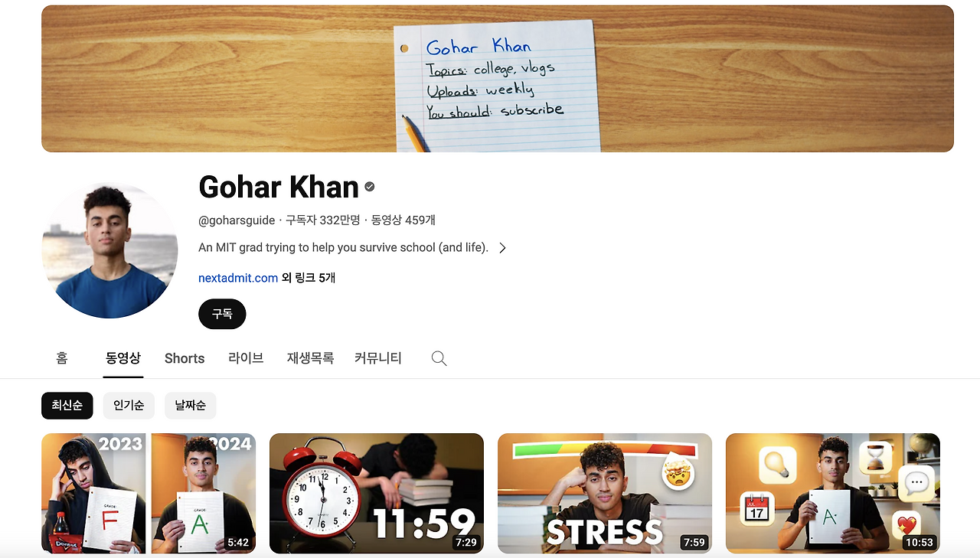Switch to the Shorts tab
This screenshot has width=980, height=558.
(x=185, y=358)
